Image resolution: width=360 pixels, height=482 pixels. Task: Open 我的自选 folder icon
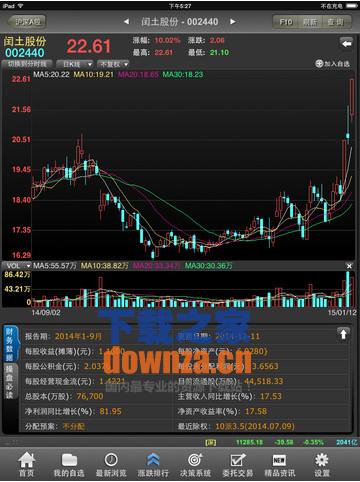(x=69, y=460)
